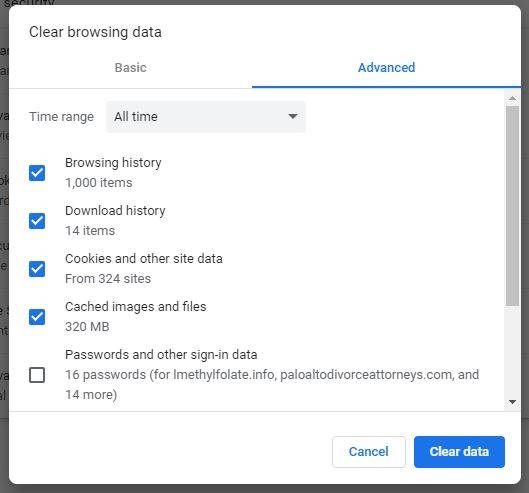Click the Passwords and other sign-in data label

click(161, 355)
